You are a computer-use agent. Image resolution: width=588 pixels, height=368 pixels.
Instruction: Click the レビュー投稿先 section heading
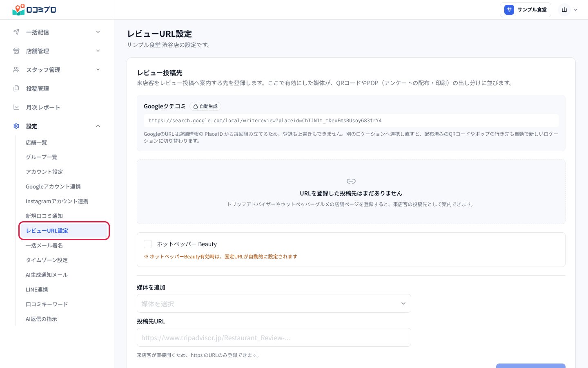pyautogui.click(x=160, y=73)
